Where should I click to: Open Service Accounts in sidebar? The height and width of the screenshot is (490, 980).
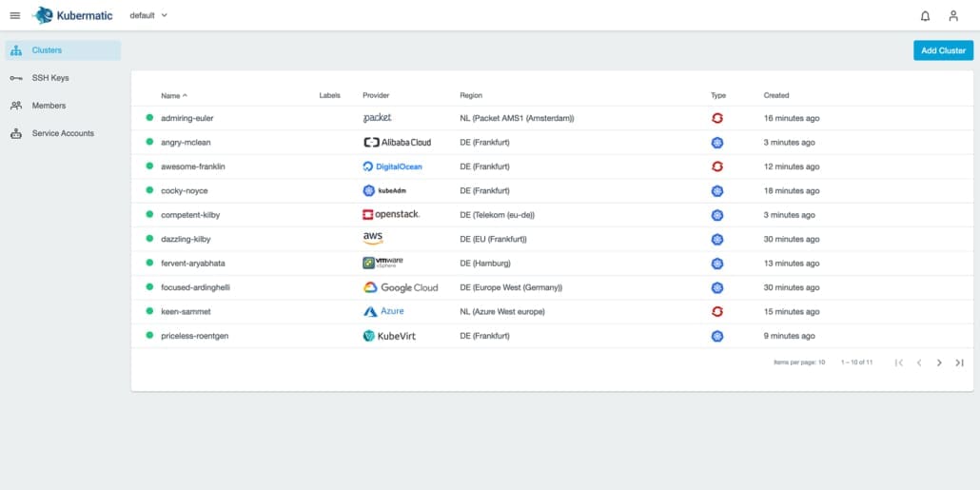coord(63,133)
